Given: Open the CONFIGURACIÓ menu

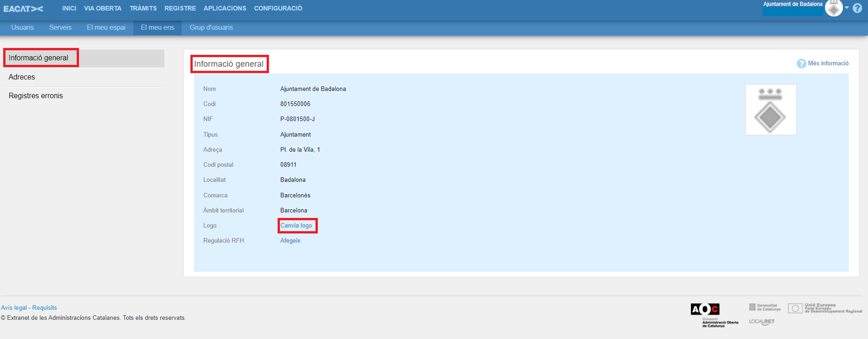Looking at the screenshot, I should point(278,8).
